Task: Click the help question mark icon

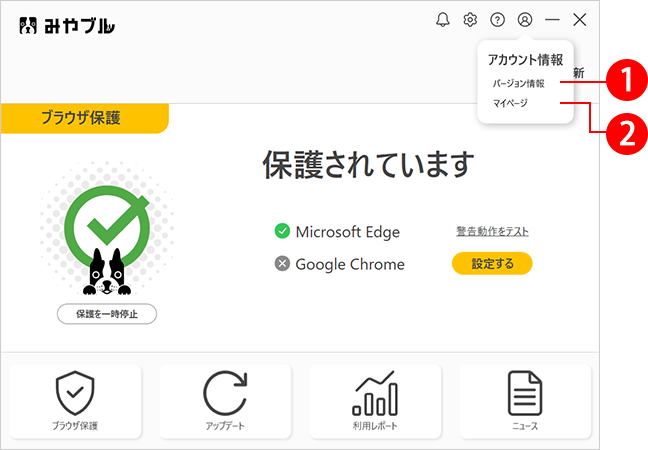Action: (498, 19)
